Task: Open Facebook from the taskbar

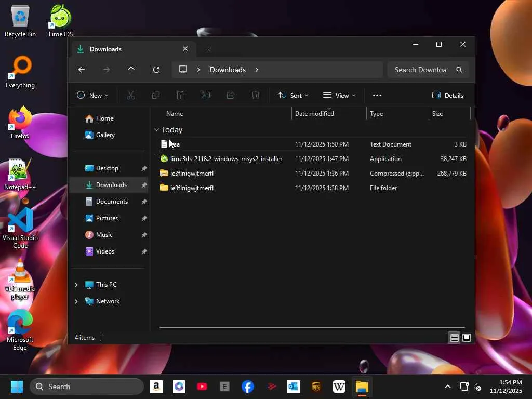Action: (x=248, y=387)
